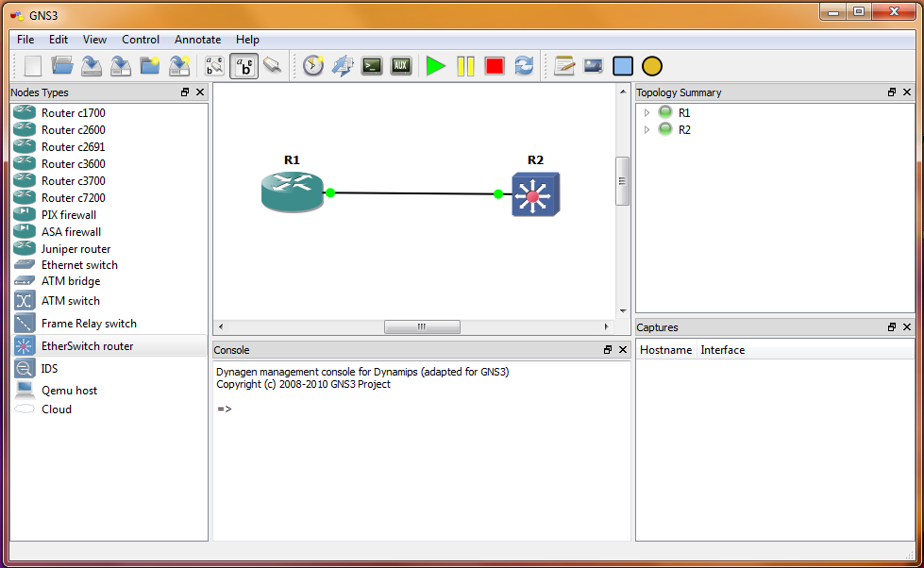Select the draw ellipse tool
The image size is (924, 568).
click(x=652, y=66)
